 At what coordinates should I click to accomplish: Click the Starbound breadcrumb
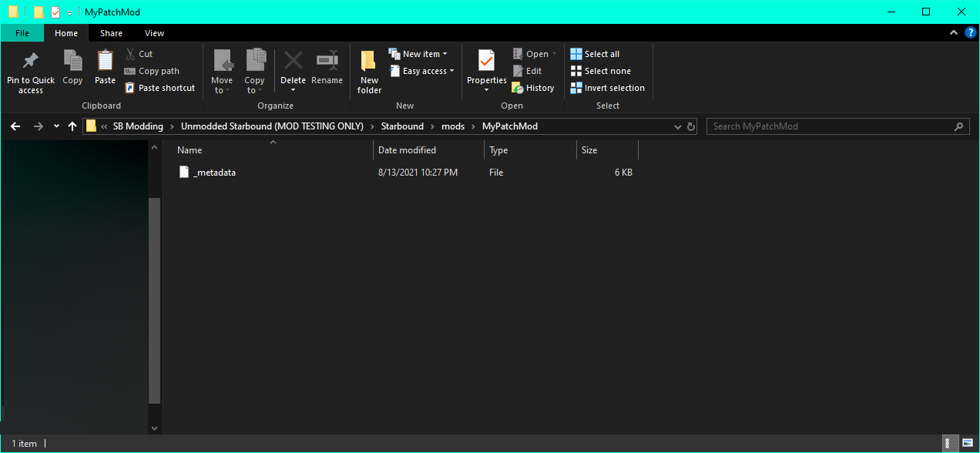[x=402, y=126]
